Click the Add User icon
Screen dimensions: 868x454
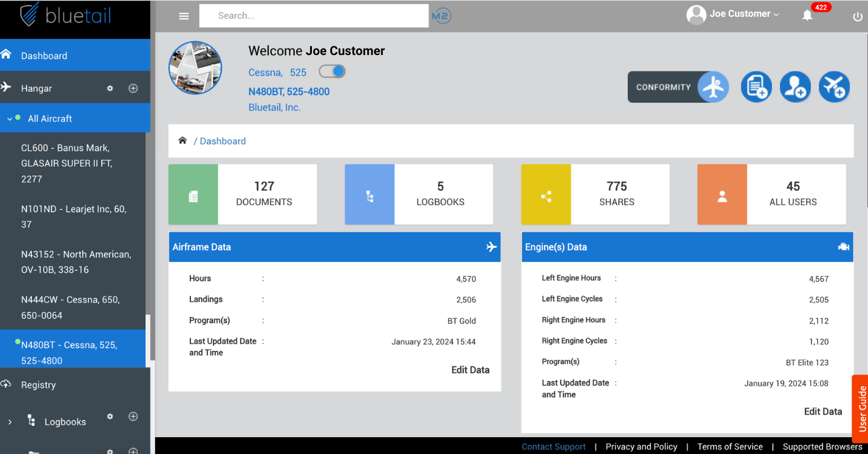795,87
